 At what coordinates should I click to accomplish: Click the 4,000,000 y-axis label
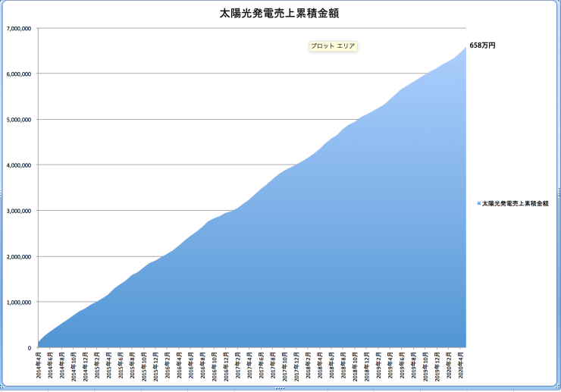pyautogui.click(x=19, y=165)
